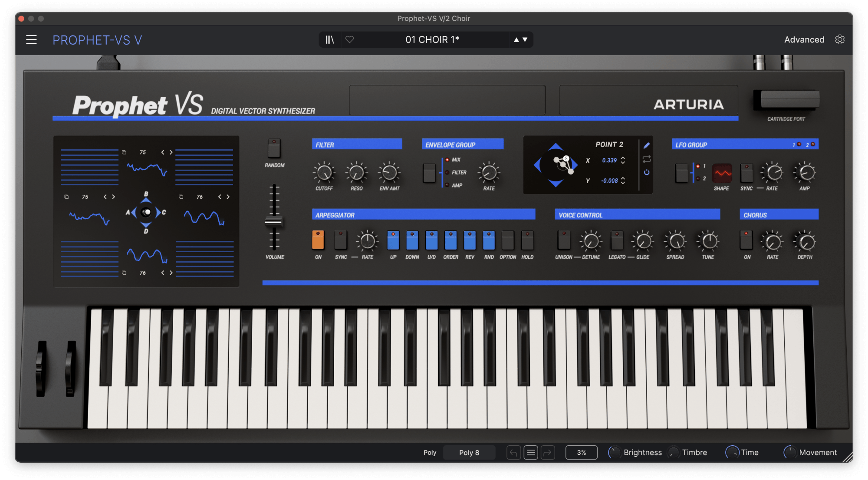Open the hamburger main menu

[x=31, y=39]
